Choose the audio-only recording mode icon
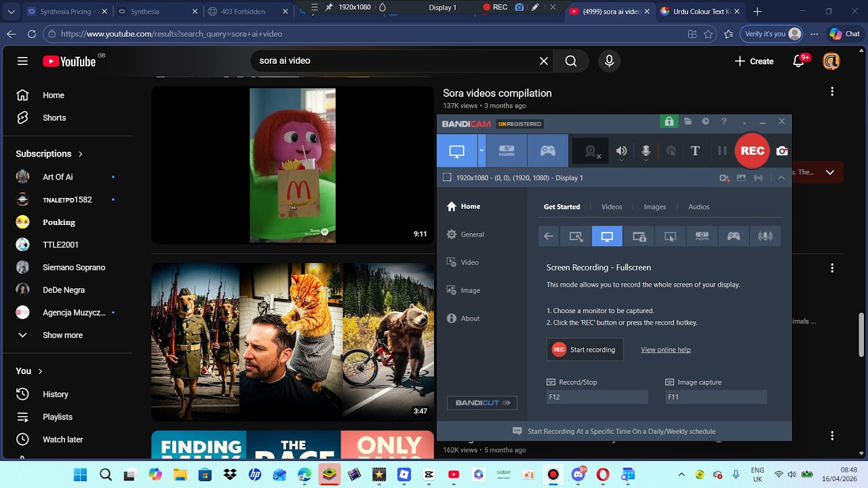868x488 pixels. pyautogui.click(x=765, y=236)
